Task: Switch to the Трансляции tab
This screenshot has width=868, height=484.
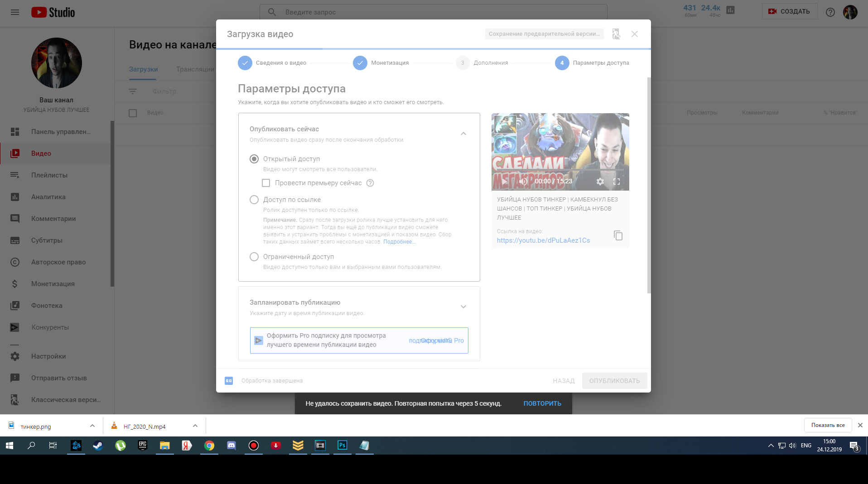Action: (x=195, y=69)
